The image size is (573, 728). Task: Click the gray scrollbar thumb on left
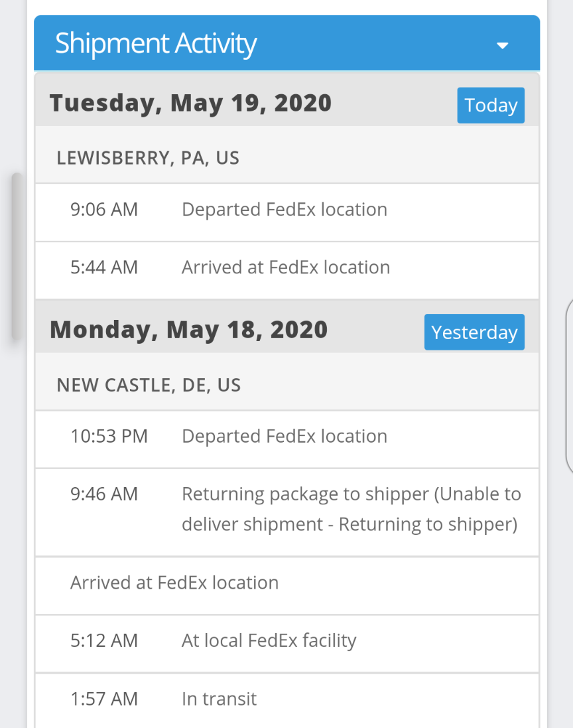tap(17, 257)
